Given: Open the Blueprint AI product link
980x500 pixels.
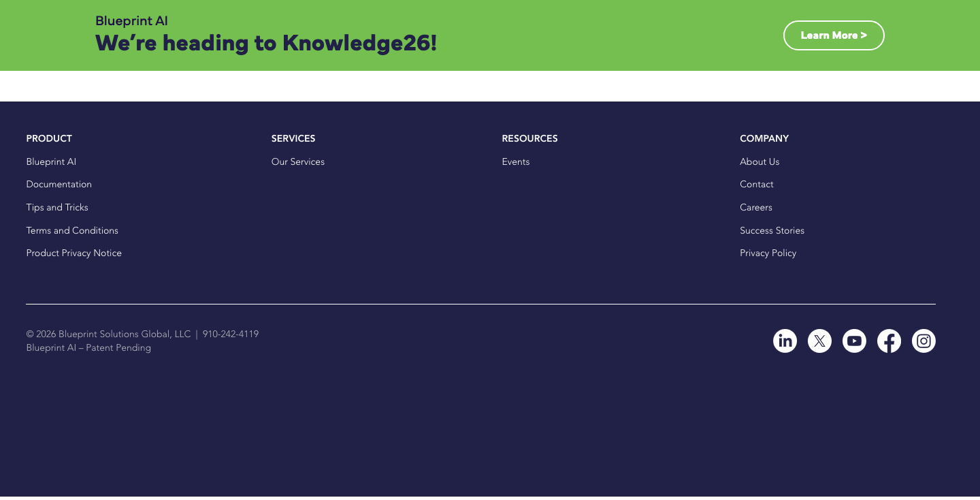Looking at the screenshot, I should [x=51, y=161].
